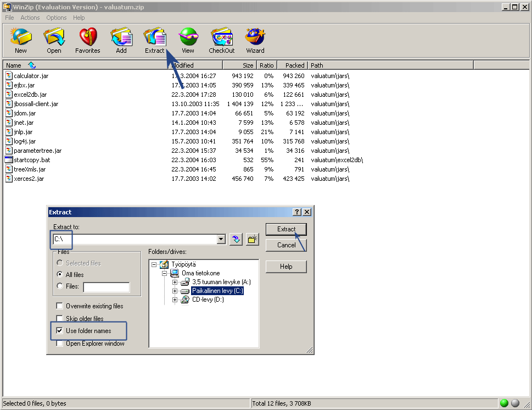Screen dimensions: 532x410
Task: Select the All files radio button
Action: [60, 274]
